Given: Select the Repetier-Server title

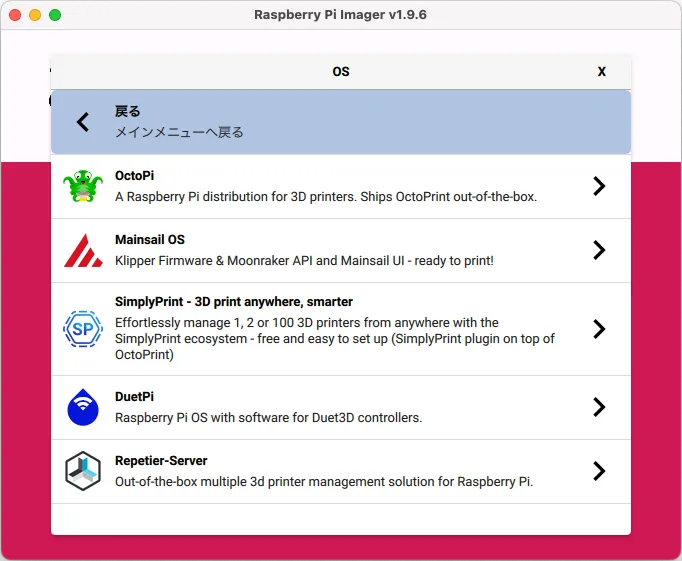Looking at the screenshot, I should [x=161, y=461].
